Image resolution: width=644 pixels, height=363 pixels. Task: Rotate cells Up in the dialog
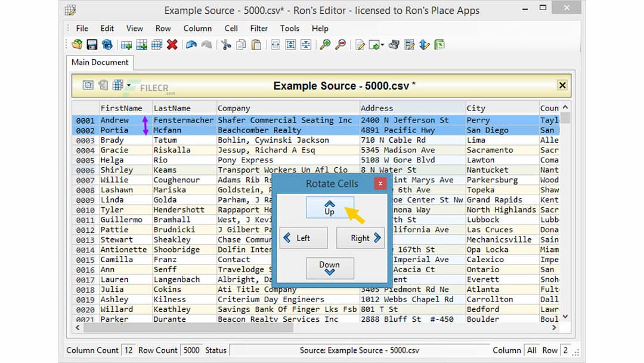[330, 207]
